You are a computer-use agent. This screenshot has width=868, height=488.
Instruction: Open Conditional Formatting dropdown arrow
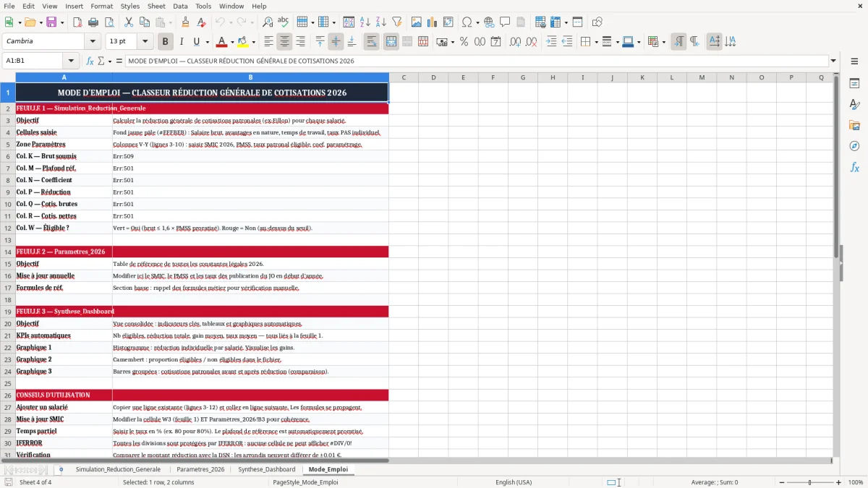663,42
